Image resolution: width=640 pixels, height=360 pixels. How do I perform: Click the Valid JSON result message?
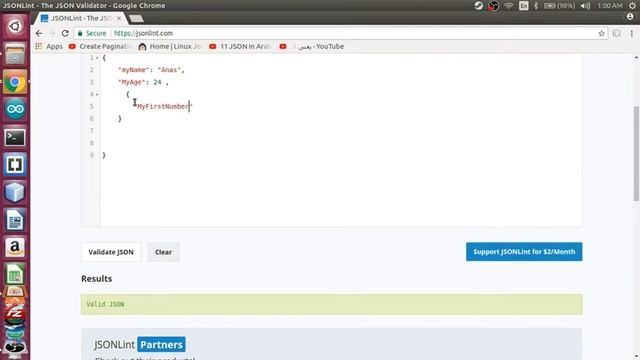[105, 304]
